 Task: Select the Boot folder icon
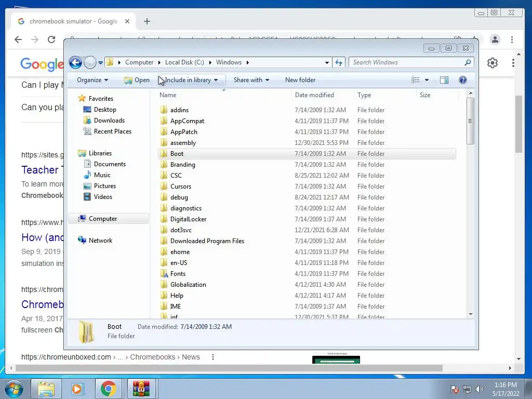pos(164,154)
